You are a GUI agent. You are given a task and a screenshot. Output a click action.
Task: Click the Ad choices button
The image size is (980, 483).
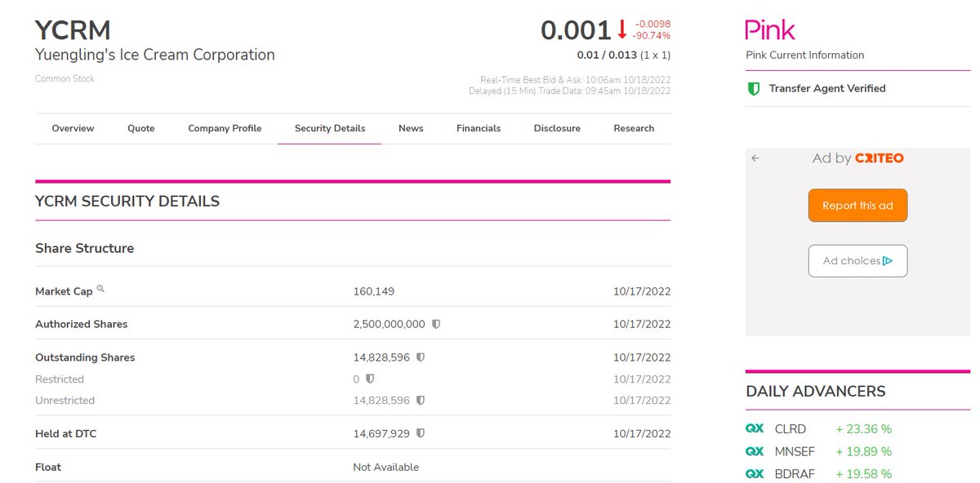click(857, 261)
